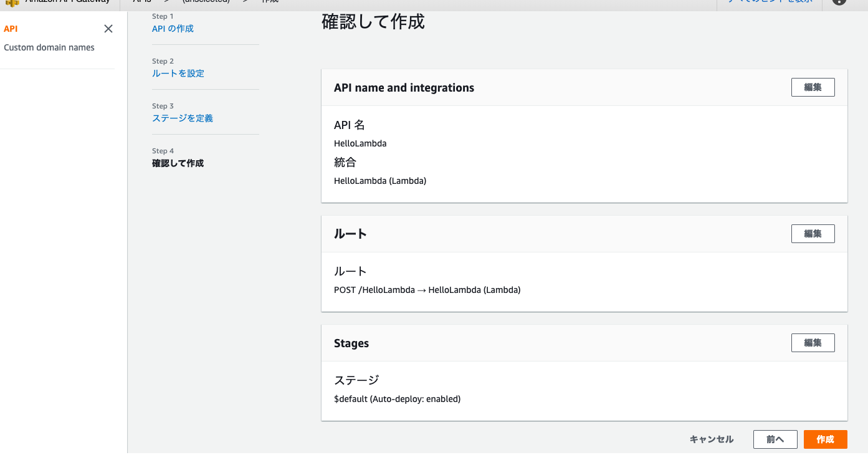The height and width of the screenshot is (455, 868).
Task: Open Custom domain names in the sidebar
Action: point(49,47)
